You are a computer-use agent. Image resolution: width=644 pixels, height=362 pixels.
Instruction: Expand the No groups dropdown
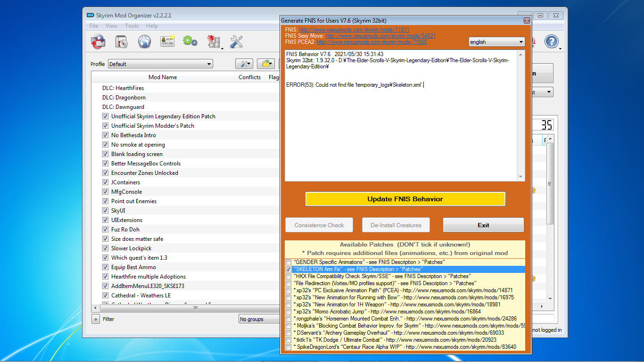tap(259, 319)
